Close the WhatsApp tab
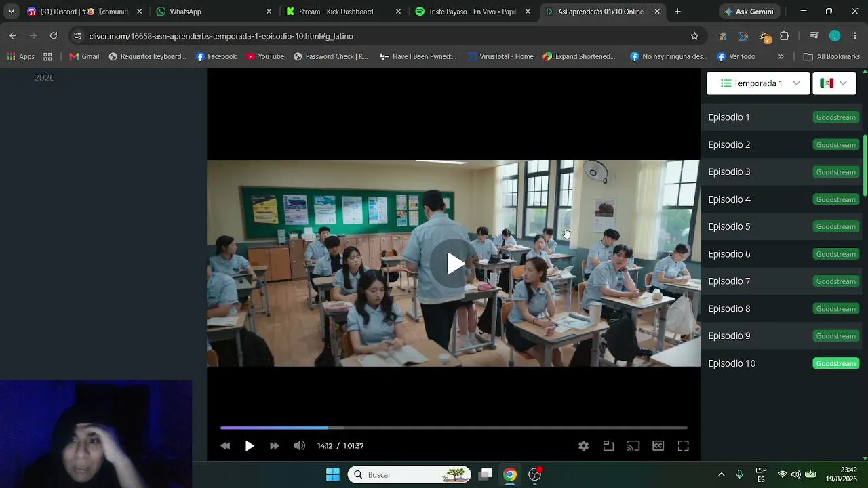 tap(269, 12)
